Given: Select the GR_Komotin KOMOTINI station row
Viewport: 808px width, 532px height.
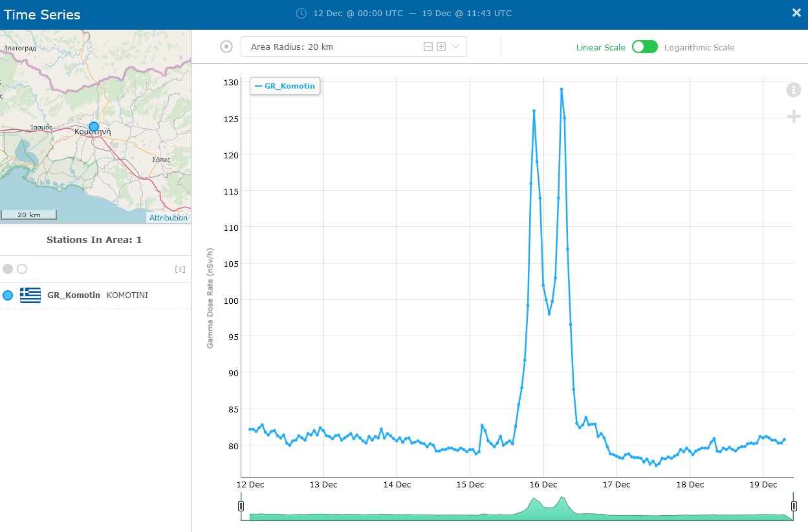Looking at the screenshot, I should [x=97, y=295].
